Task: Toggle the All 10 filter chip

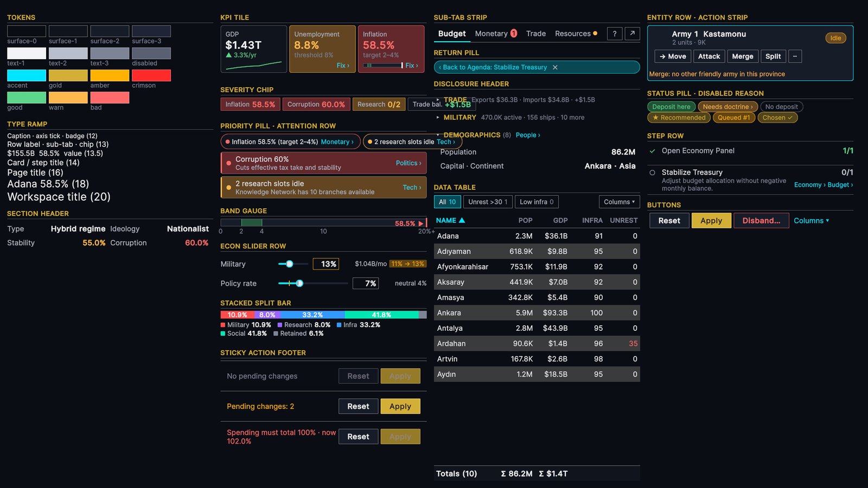Action: (x=448, y=202)
